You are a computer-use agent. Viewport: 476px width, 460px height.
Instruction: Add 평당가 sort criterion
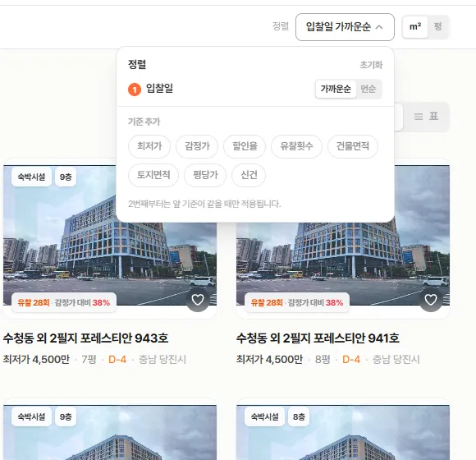tap(205, 175)
